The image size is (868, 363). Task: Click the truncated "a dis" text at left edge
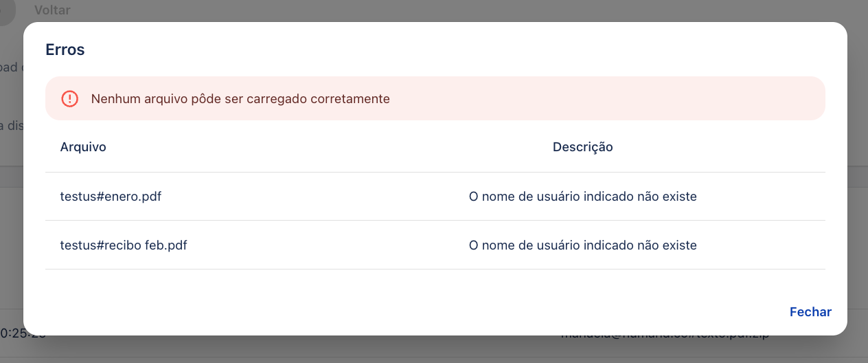pyautogui.click(x=10, y=124)
